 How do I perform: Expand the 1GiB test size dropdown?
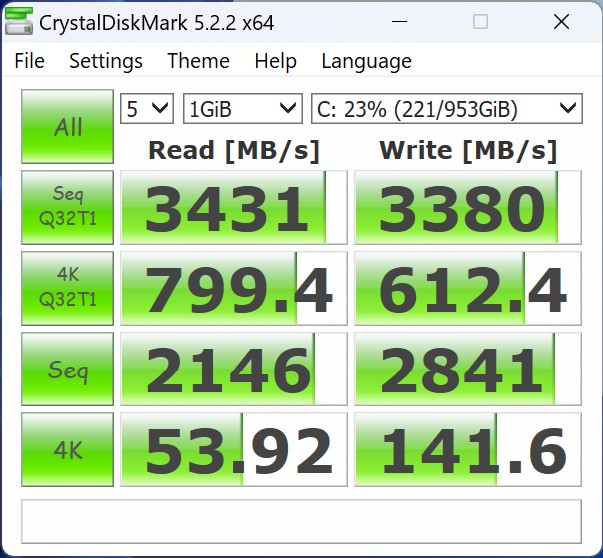coord(243,109)
